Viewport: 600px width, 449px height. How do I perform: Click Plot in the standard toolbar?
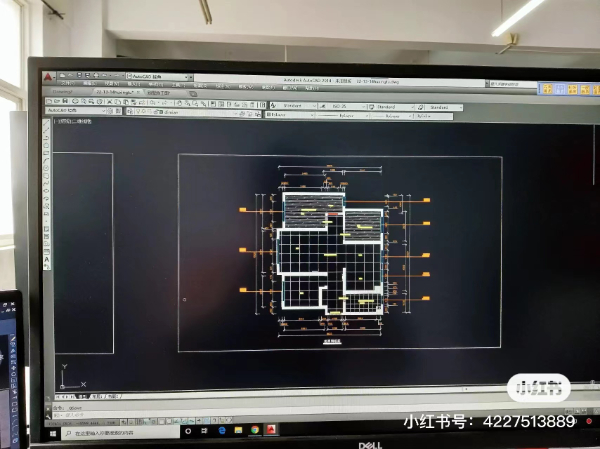75,101
